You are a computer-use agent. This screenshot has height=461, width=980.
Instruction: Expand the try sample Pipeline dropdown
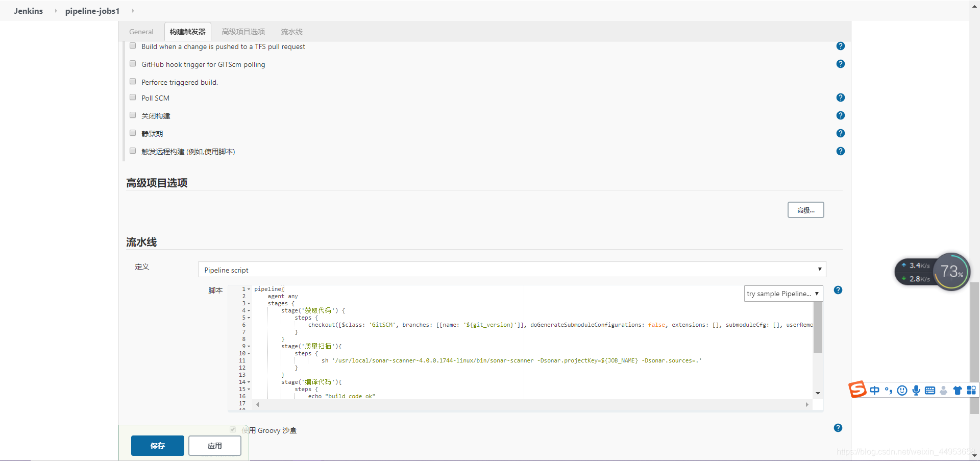pyautogui.click(x=783, y=294)
